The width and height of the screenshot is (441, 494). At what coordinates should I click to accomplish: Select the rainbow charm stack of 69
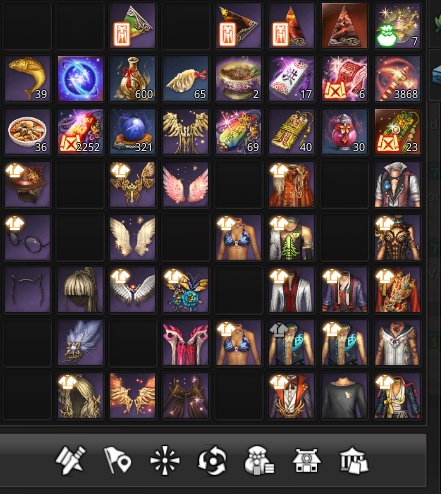click(x=239, y=131)
